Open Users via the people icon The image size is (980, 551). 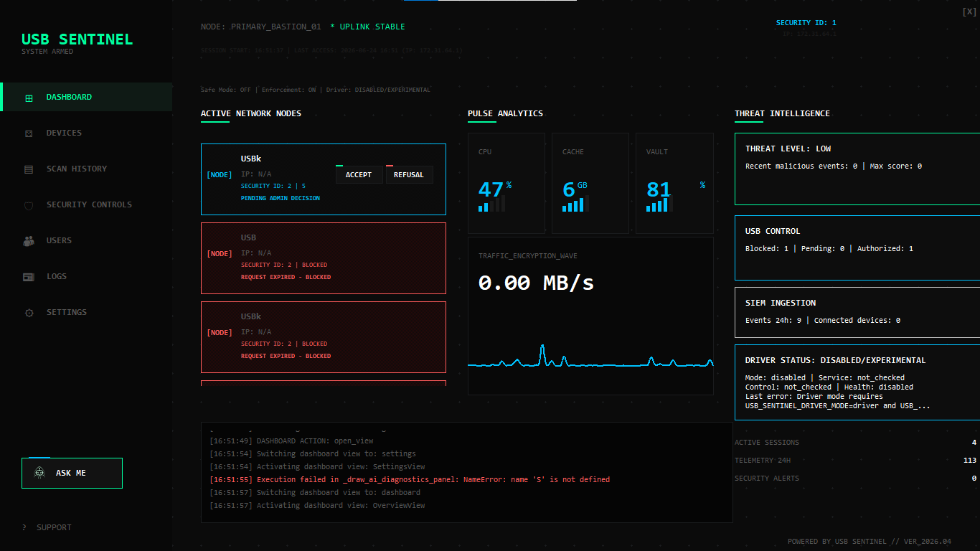pyautogui.click(x=29, y=241)
